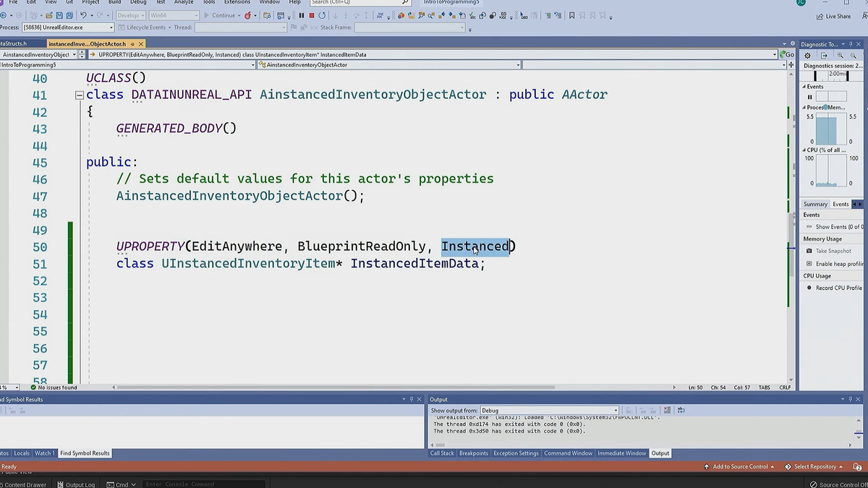Close the Diagnostic Tools panel

click(x=859, y=44)
